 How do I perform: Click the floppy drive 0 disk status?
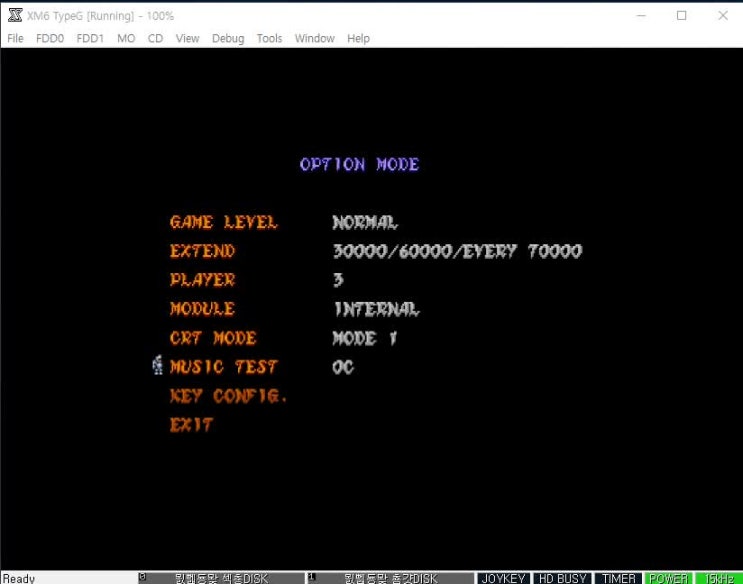[x=221, y=578]
